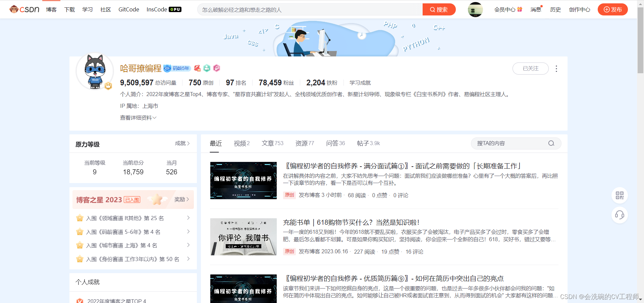Expand chevron on 码龄赛道 5-6年 第 4 名 row
This screenshot has height=303, width=644.
click(188, 231)
